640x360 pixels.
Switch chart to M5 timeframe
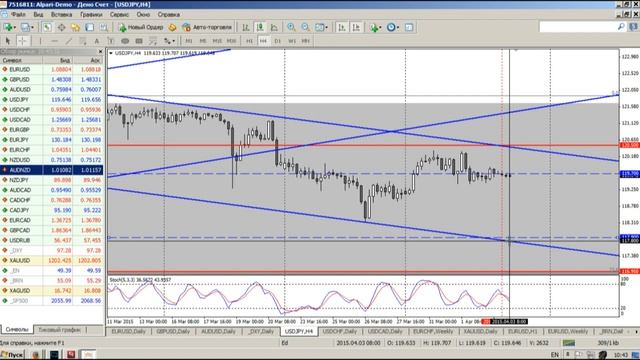point(203,41)
